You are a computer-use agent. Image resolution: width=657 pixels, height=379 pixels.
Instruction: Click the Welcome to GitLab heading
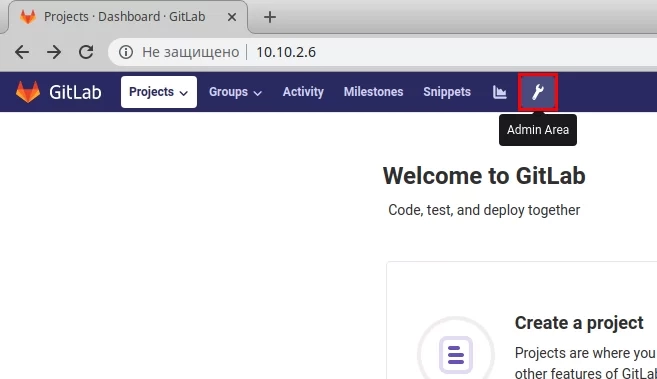click(x=484, y=175)
